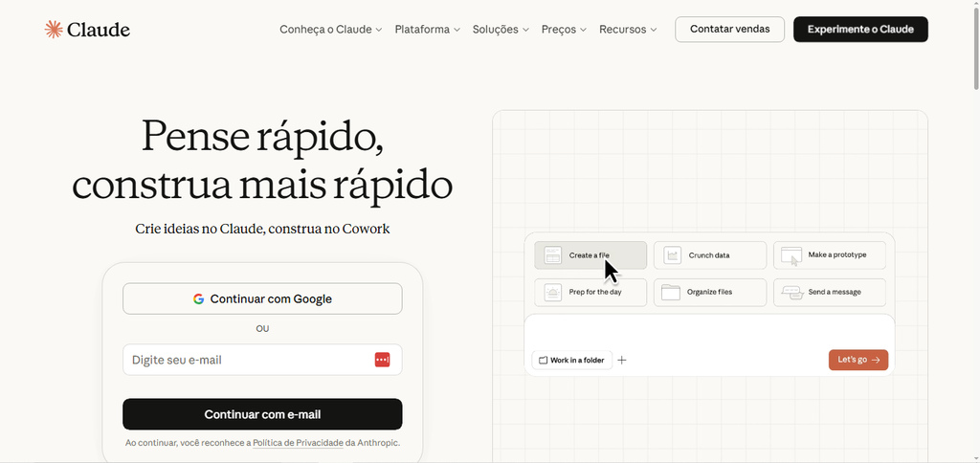Open the Plataforma dropdown menu
The width and height of the screenshot is (980, 463).
click(x=427, y=30)
